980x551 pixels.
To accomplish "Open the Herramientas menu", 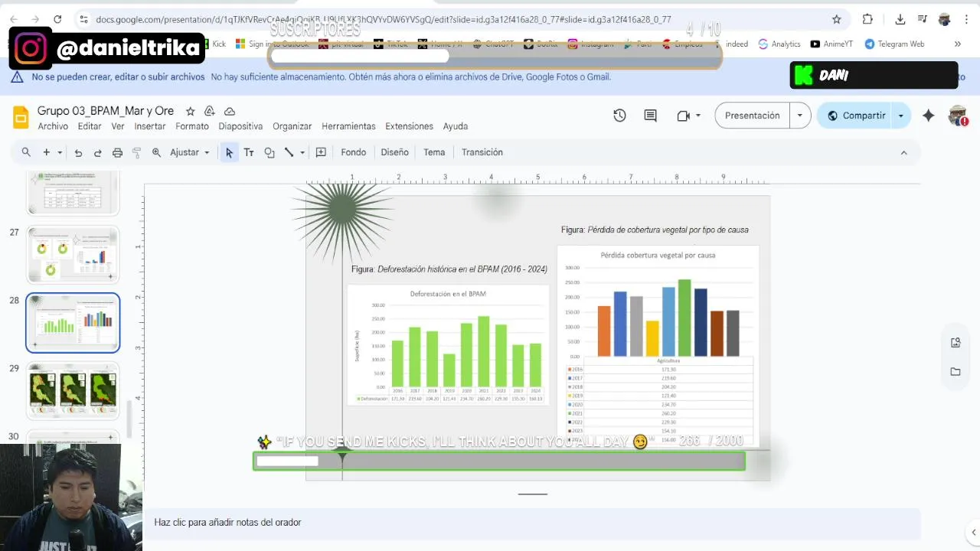I will pyautogui.click(x=348, y=126).
